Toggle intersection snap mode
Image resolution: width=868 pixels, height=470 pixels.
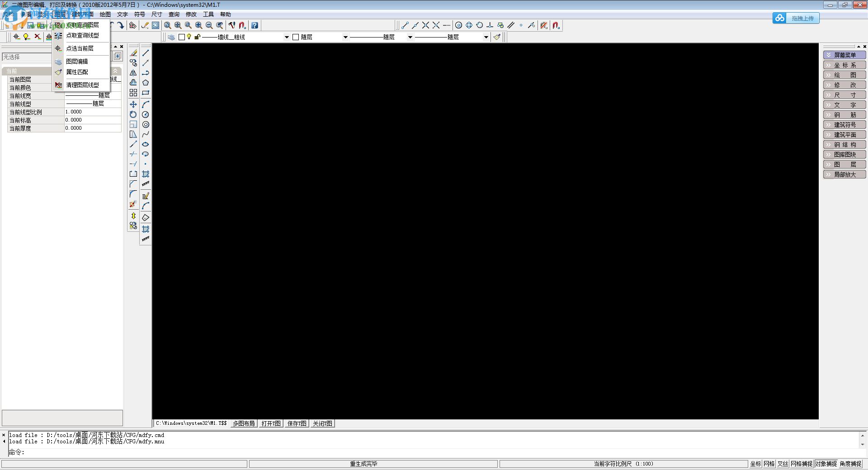[x=425, y=25]
